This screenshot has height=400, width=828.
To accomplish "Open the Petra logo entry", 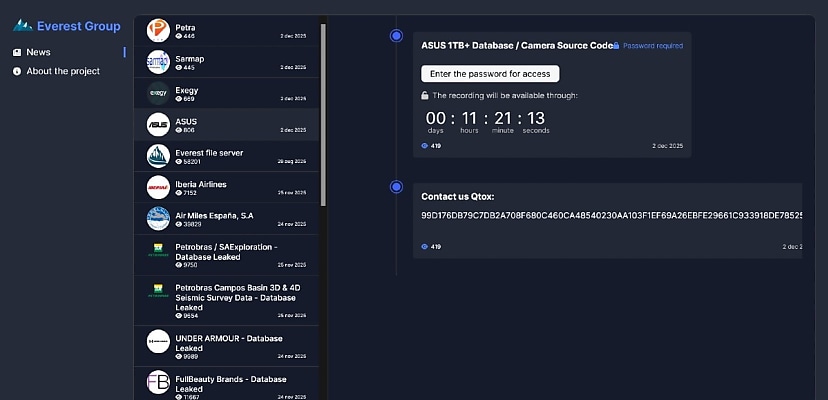I will (158, 31).
